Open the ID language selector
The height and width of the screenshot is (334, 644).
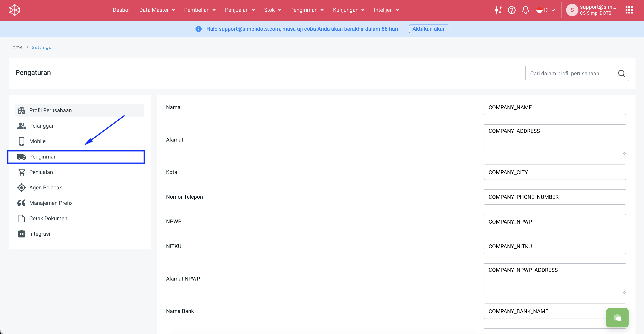pyautogui.click(x=545, y=10)
